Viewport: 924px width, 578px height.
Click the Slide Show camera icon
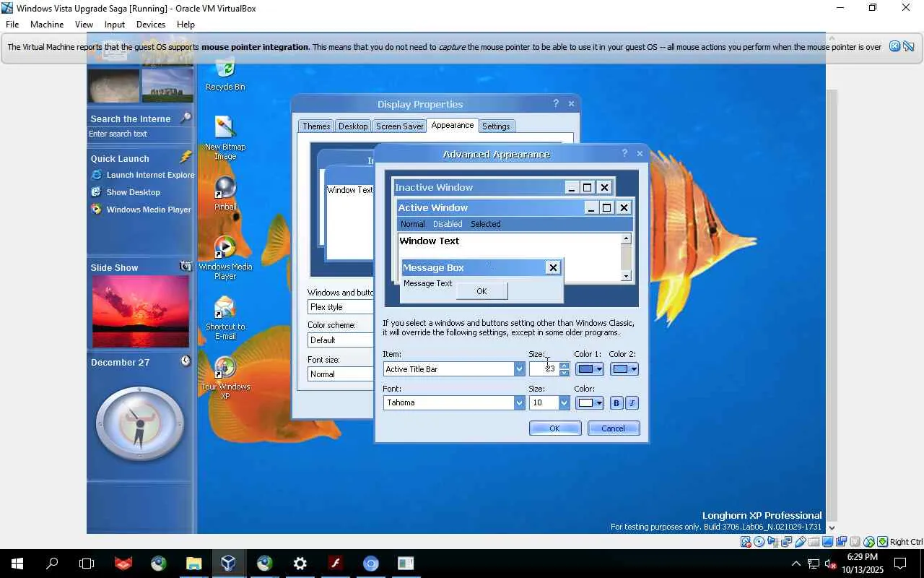(186, 267)
